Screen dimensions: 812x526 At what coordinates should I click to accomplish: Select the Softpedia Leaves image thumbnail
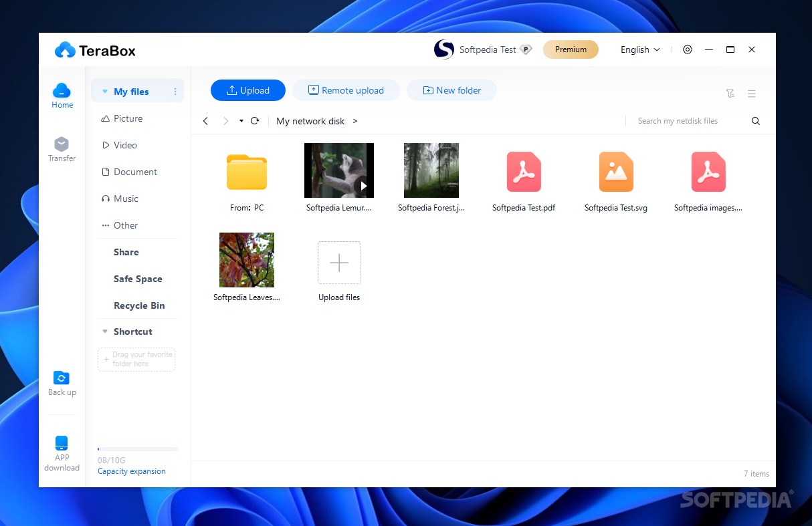click(x=247, y=260)
